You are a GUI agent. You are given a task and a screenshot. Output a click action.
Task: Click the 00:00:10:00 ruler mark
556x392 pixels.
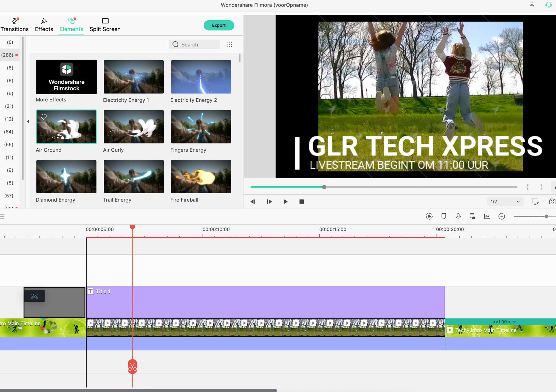216,229
